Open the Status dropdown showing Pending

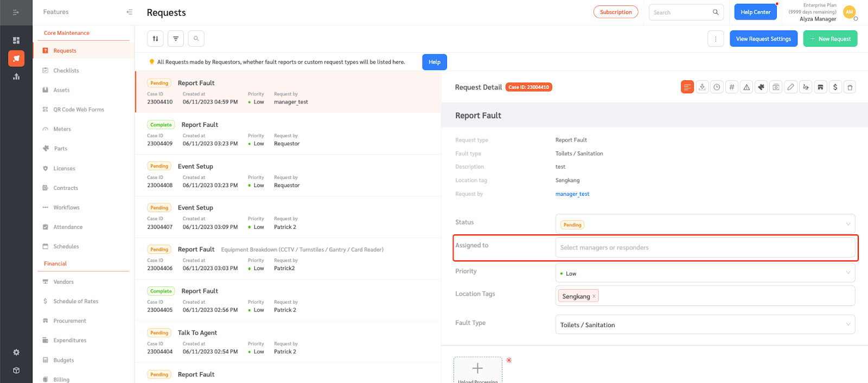tap(705, 224)
